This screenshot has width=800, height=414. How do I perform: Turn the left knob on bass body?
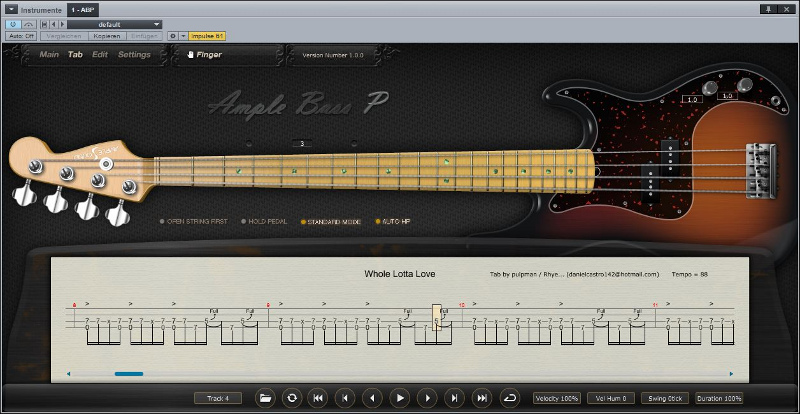(x=710, y=88)
